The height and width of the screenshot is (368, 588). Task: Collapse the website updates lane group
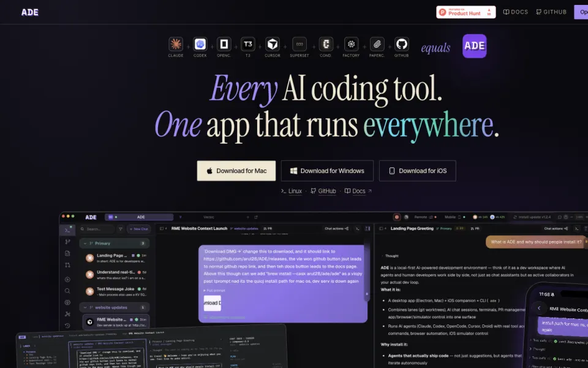point(85,307)
